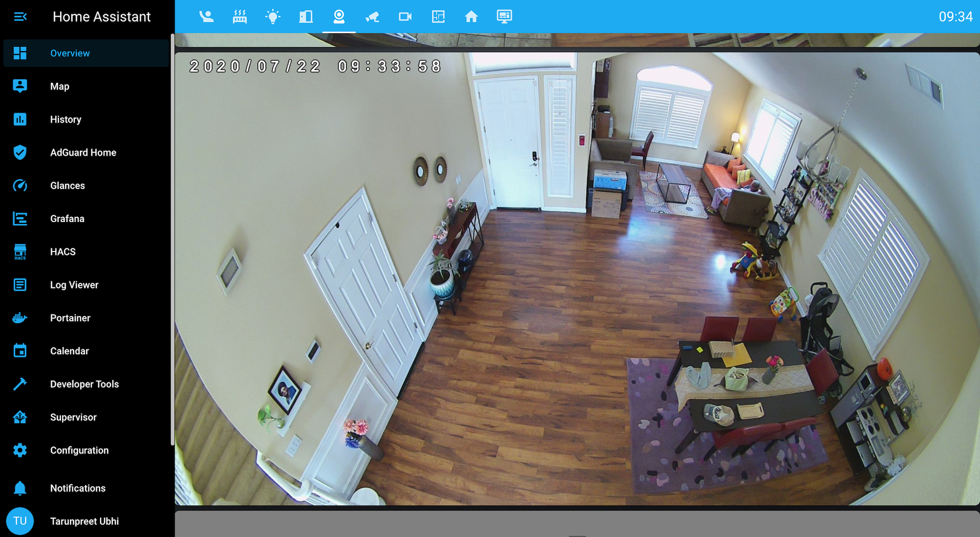Open AdGuard Home panel
This screenshot has width=980, height=537.
(83, 152)
